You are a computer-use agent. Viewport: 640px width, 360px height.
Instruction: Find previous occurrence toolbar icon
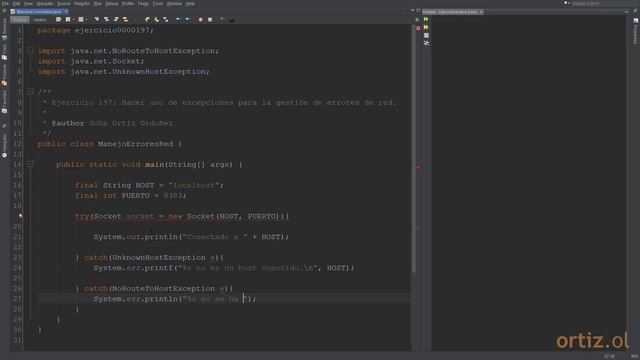click(x=107, y=19)
